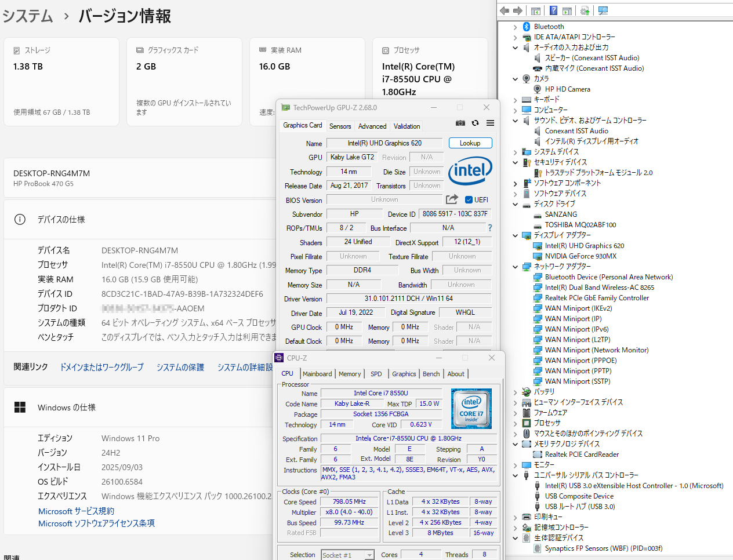733x560 pixels.
Task: Click the BIOS export share icon
Action: tap(452, 199)
